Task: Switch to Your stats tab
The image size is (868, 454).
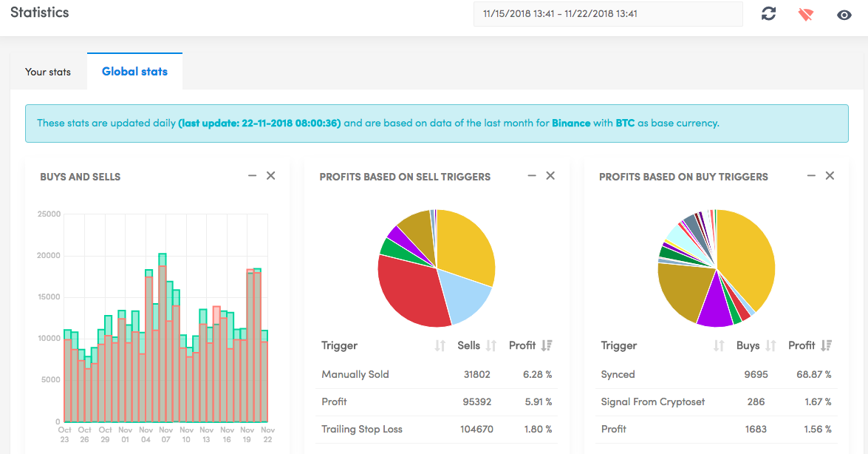Action: [48, 72]
